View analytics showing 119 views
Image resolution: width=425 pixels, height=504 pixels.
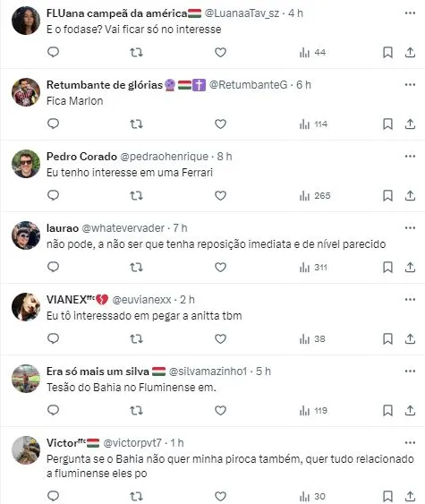(x=313, y=411)
